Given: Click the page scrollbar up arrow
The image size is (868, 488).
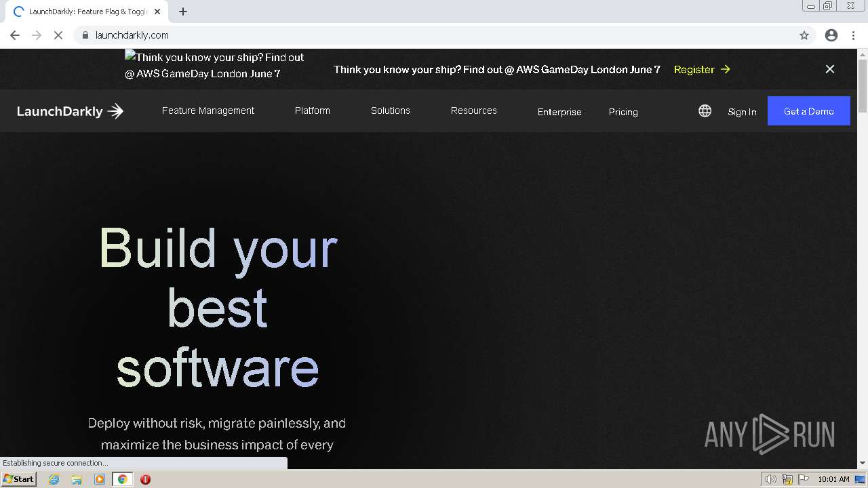Looking at the screenshot, I should (x=863, y=54).
